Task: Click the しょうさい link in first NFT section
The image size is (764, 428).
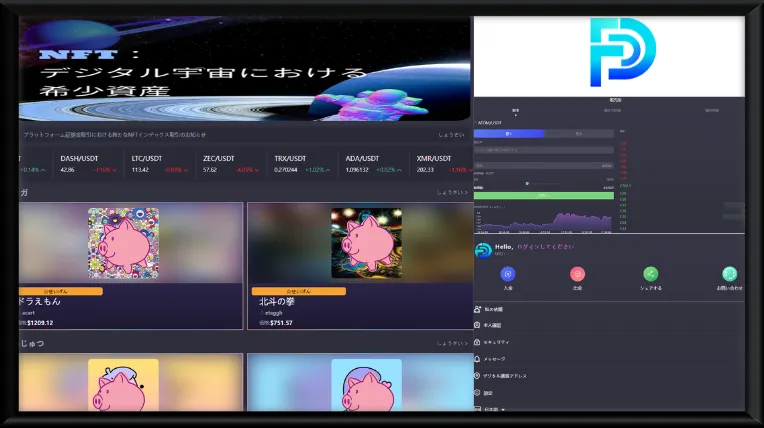Action: click(452, 192)
